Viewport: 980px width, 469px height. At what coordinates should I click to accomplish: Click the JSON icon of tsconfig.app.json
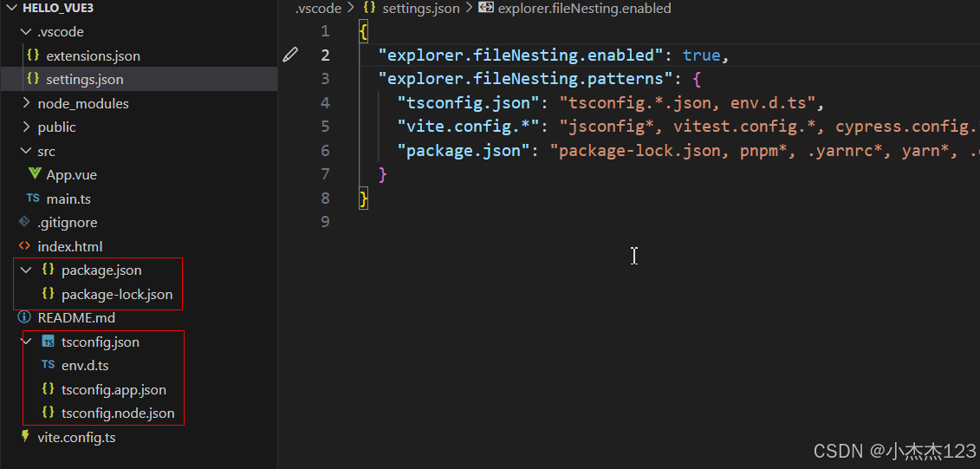point(49,389)
